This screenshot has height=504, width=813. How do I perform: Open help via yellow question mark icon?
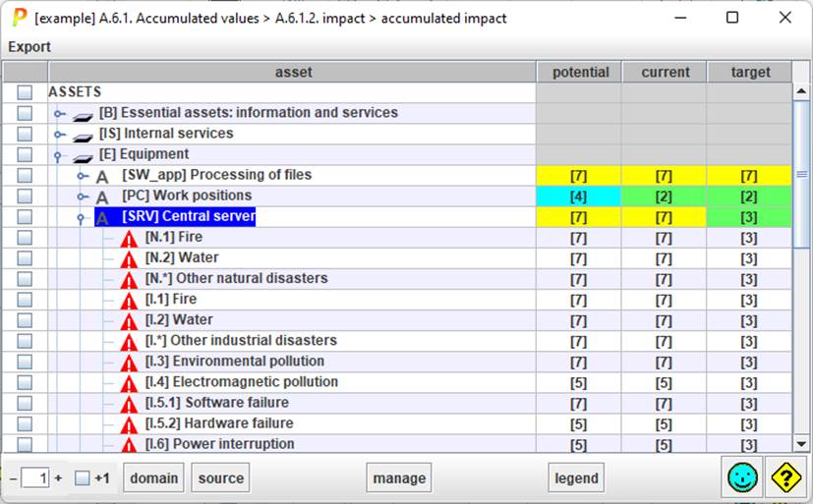pyautogui.click(x=785, y=477)
